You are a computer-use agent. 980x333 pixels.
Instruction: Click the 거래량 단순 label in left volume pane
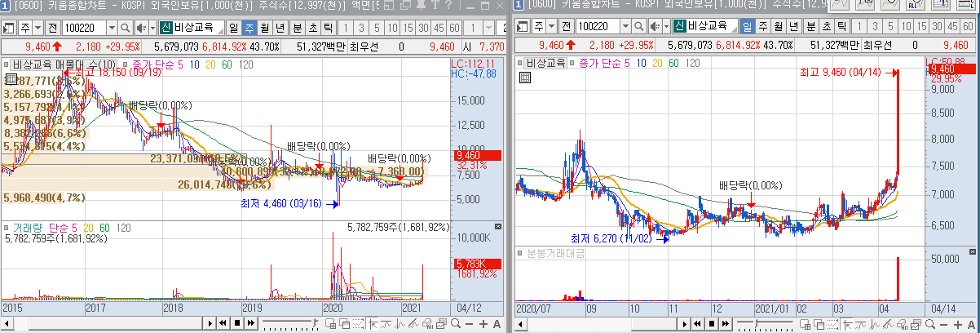[x=39, y=226]
